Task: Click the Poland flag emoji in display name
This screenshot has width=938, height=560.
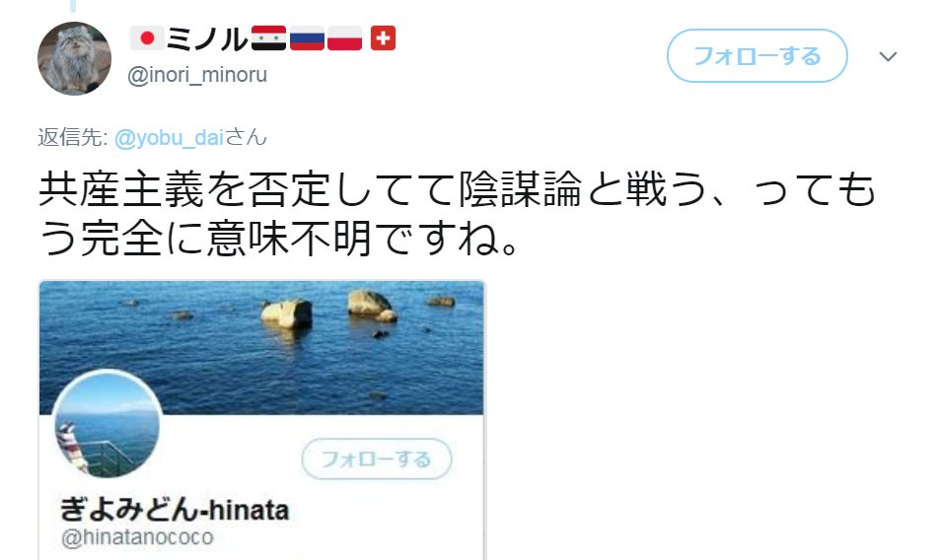Action: (344, 38)
